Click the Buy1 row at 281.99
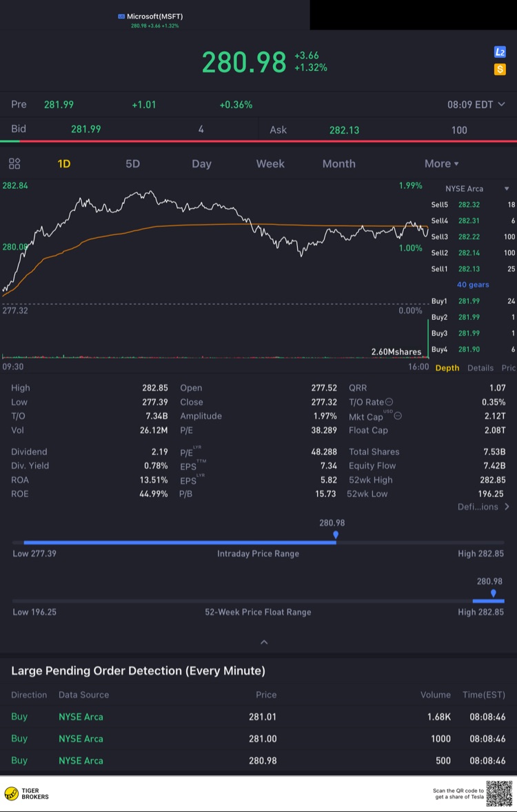 coord(473,301)
